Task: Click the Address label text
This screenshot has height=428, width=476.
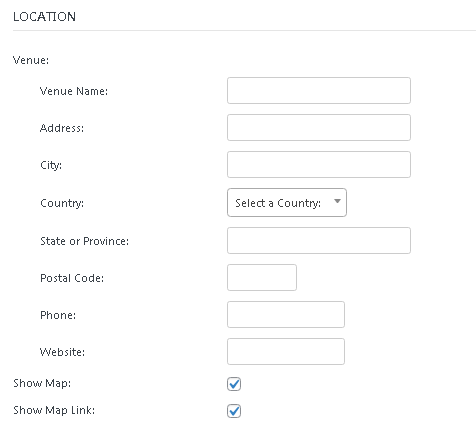Action: coord(62,128)
